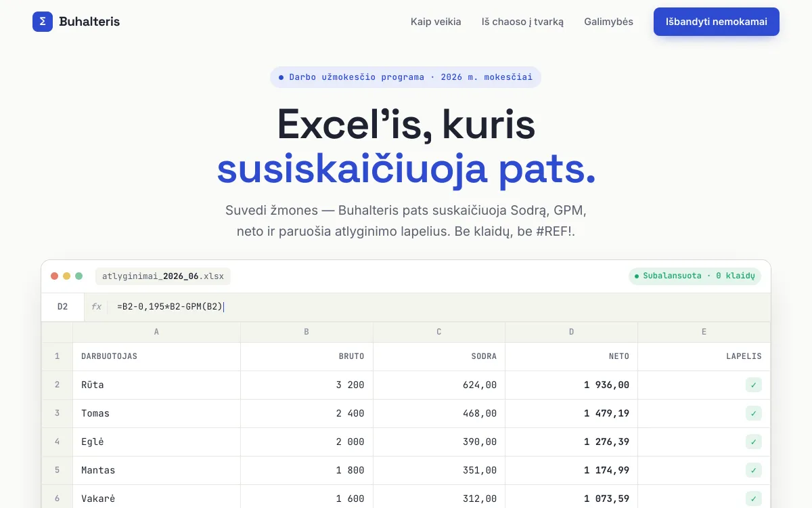Click the DARBUOTOJAS header cell

pyautogui.click(x=156, y=356)
